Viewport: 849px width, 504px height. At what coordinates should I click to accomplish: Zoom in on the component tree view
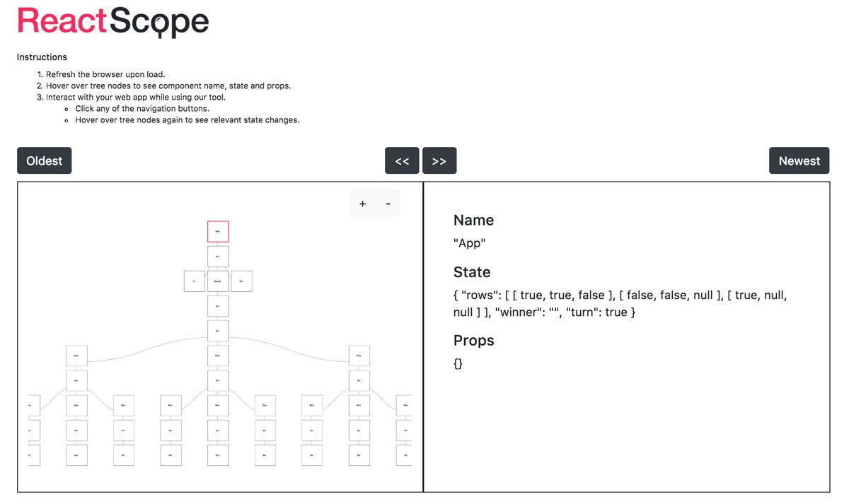[x=362, y=203]
